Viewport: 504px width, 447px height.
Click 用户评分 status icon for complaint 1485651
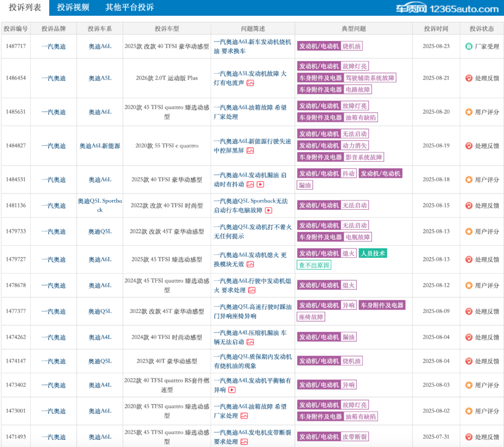point(469,112)
